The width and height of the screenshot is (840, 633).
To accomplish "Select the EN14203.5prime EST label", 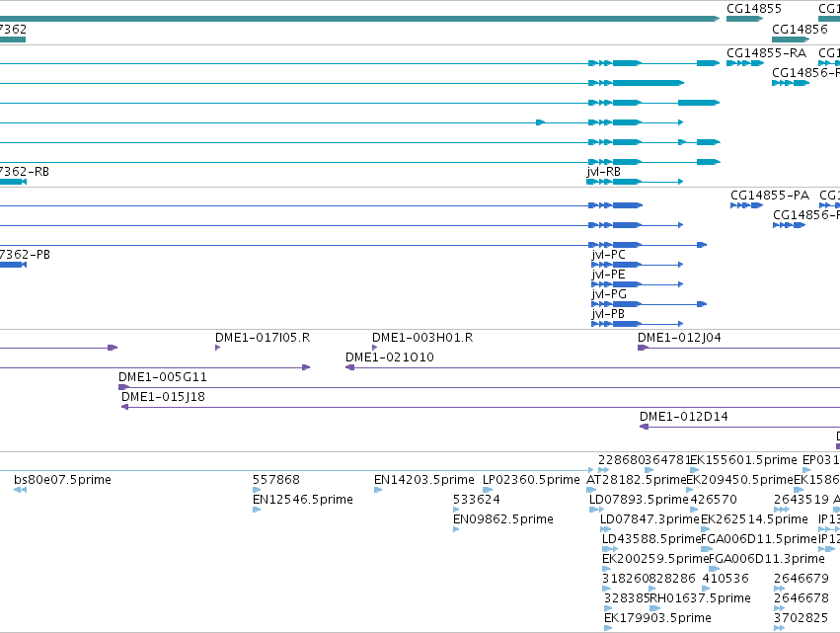I will pyautogui.click(x=424, y=480).
